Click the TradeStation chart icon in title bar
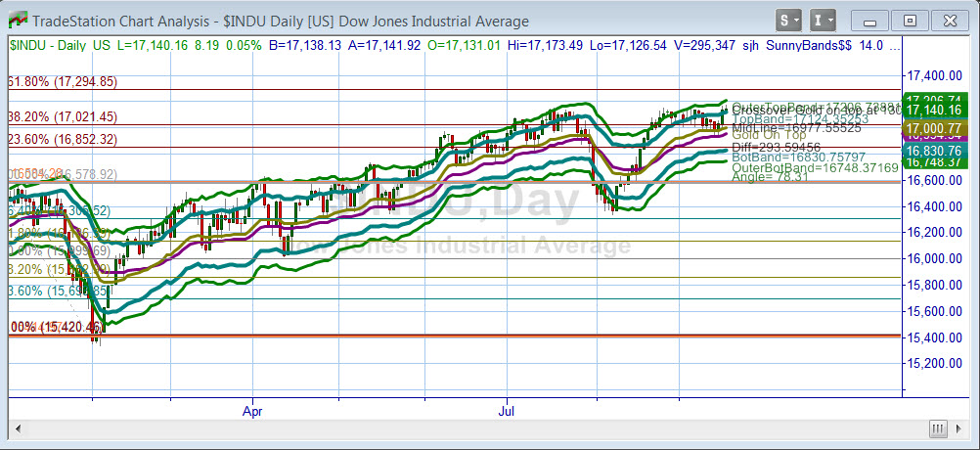 coord(19,22)
